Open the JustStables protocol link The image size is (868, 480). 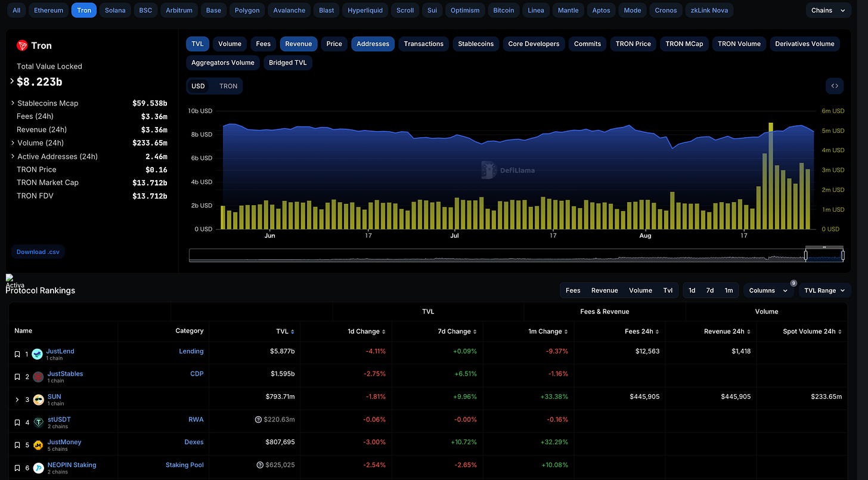tap(65, 374)
